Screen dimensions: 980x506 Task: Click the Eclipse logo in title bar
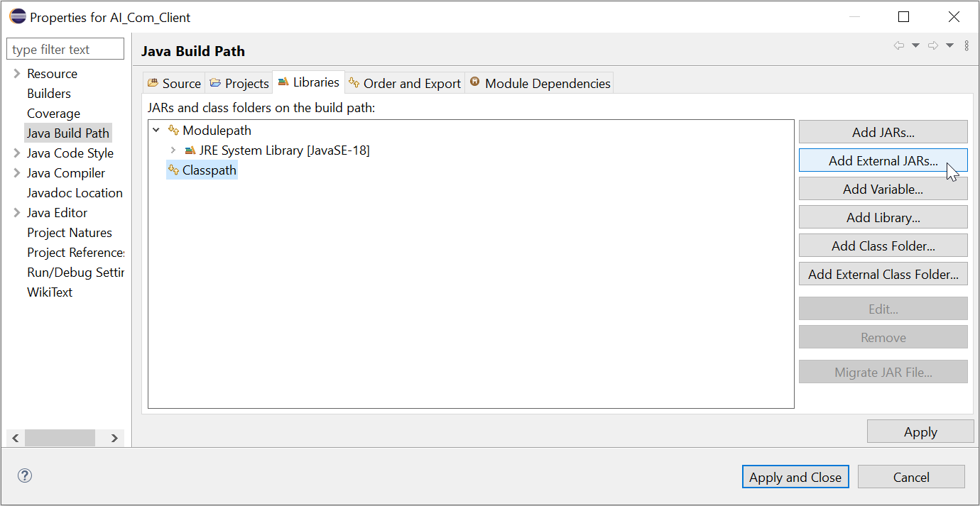(x=17, y=17)
